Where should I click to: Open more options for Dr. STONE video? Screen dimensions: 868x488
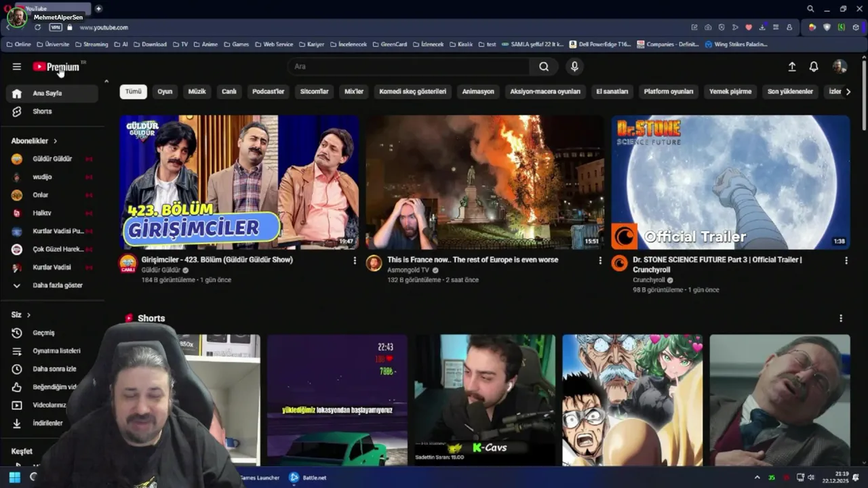tap(846, 260)
